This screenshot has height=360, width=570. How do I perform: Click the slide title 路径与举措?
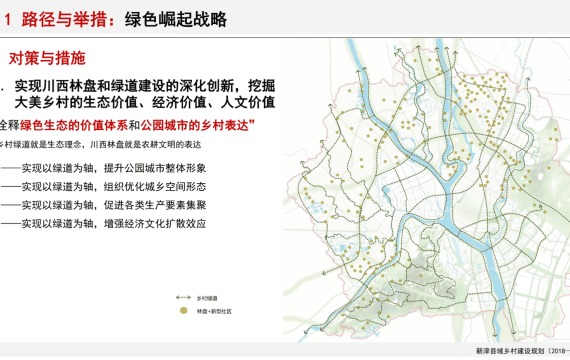[64, 20]
